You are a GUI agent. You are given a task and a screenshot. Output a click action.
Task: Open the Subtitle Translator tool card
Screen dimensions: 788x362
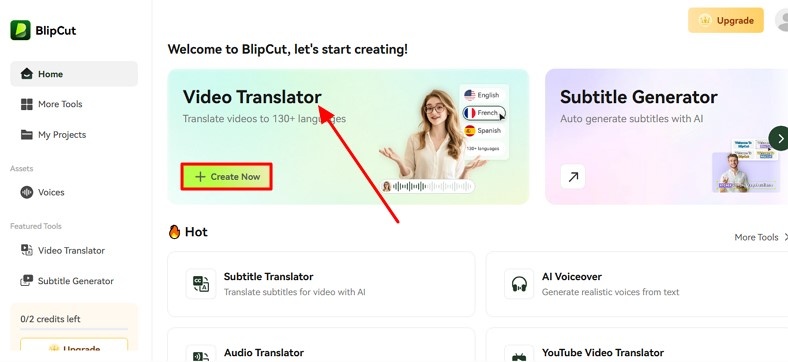(321, 284)
